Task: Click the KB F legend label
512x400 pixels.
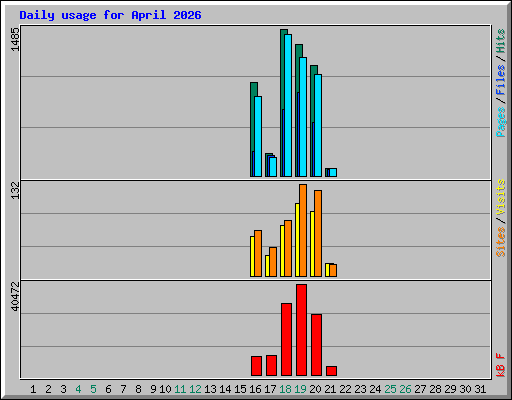Action: tap(501, 365)
